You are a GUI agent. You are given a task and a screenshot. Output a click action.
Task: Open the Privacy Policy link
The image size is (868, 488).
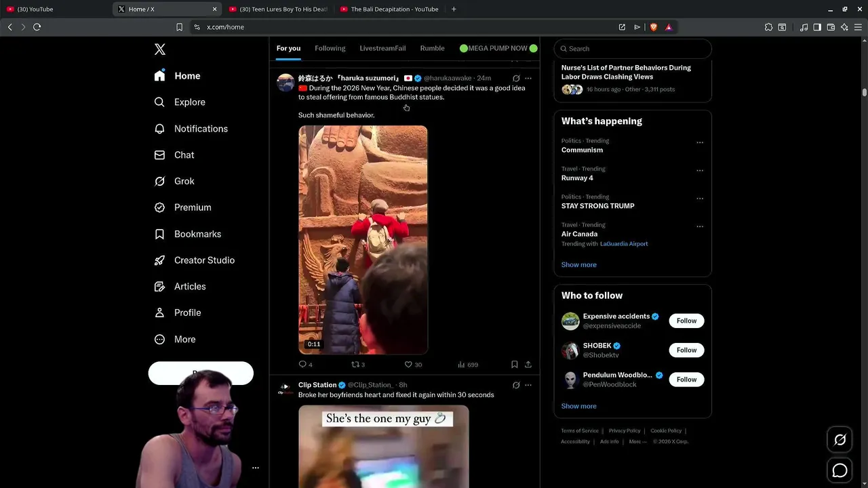[625, 431]
